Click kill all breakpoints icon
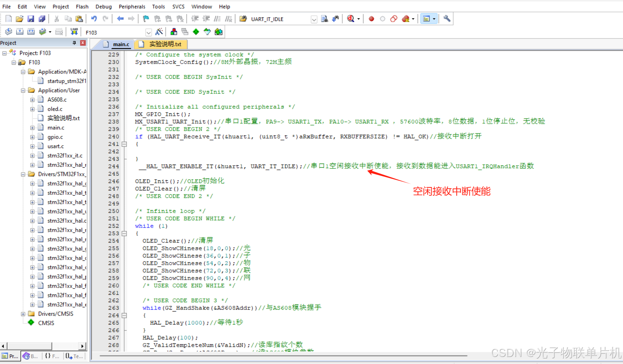Image resolution: width=623 pixels, height=364 pixels. 406,19
